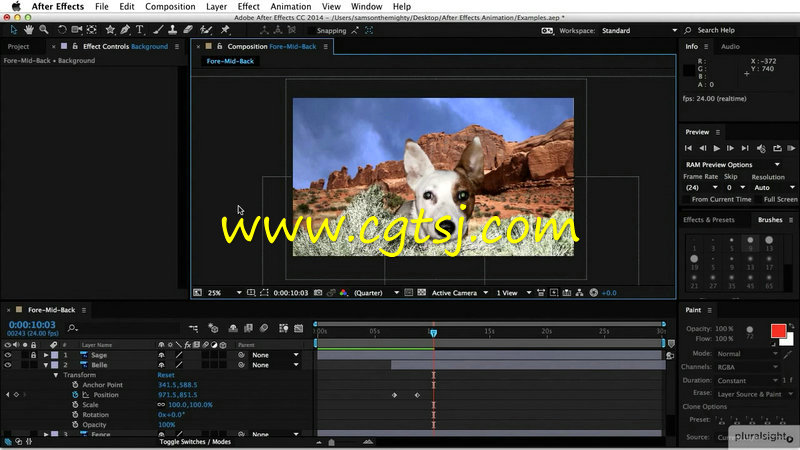Switch to the Project panel tab
This screenshot has width=800, height=450.
(18, 46)
